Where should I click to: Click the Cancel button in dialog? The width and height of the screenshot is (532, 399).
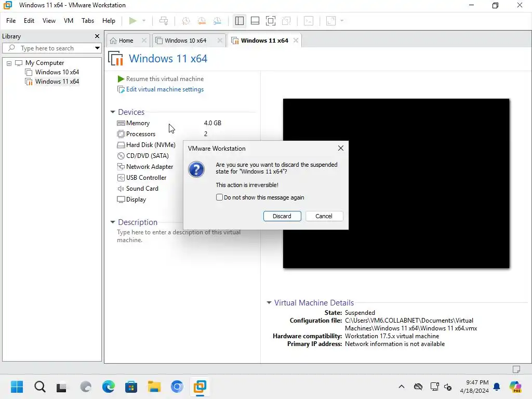pyautogui.click(x=324, y=216)
